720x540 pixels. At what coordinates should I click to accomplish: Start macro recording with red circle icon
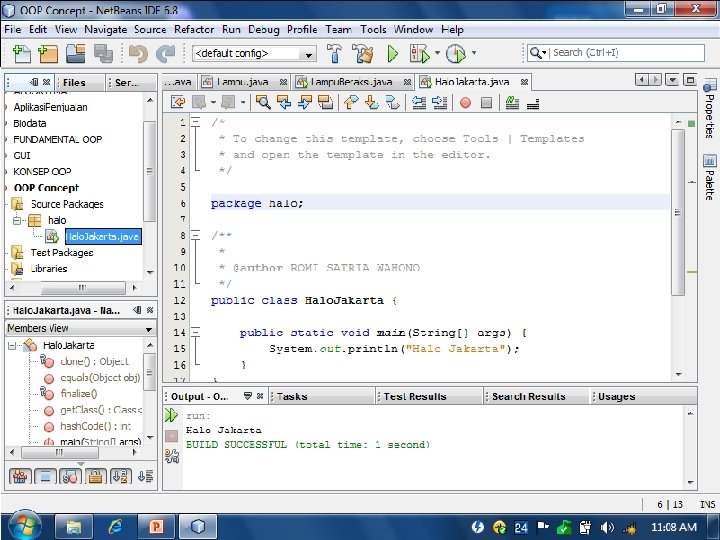tap(465, 102)
